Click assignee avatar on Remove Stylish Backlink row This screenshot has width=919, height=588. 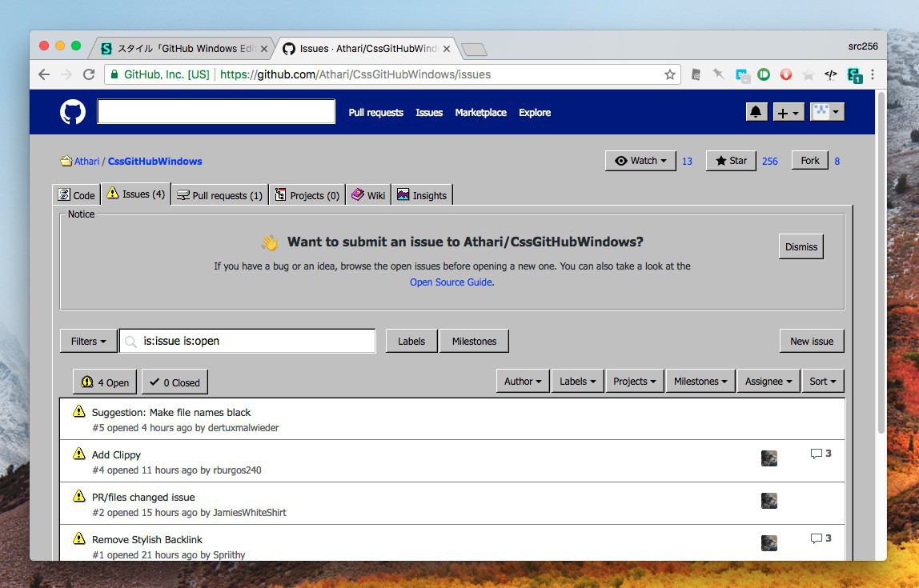(769, 543)
